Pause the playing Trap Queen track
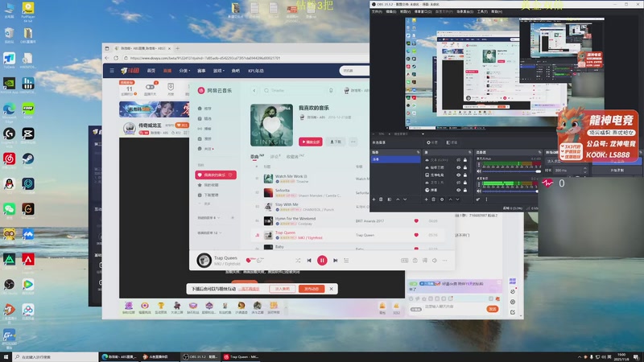 (x=322, y=260)
